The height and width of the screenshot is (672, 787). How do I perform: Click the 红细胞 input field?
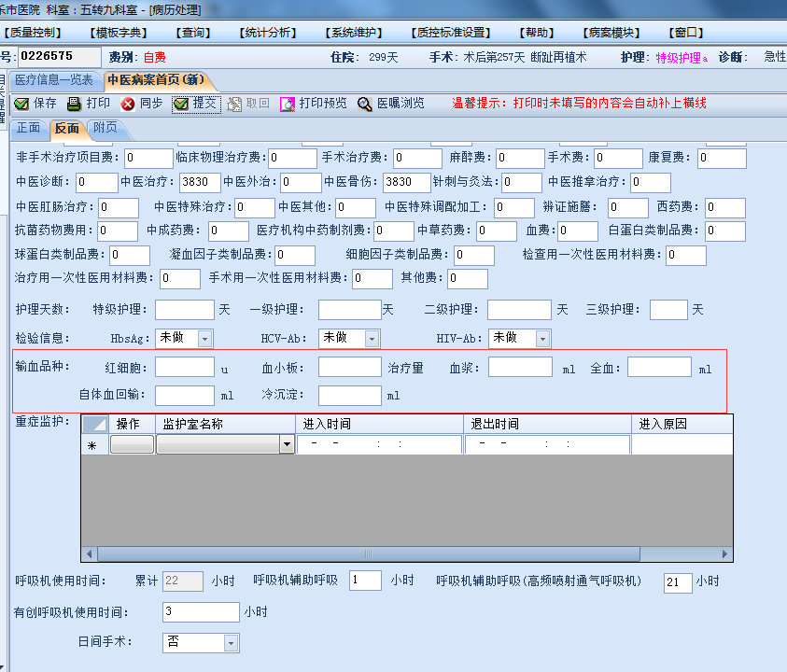click(x=185, y=367)
